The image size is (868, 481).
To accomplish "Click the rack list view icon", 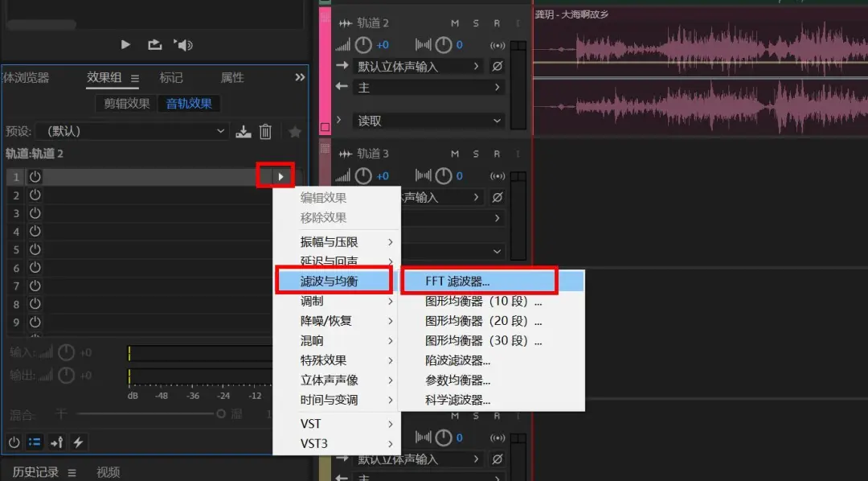I will coord(35,442).
